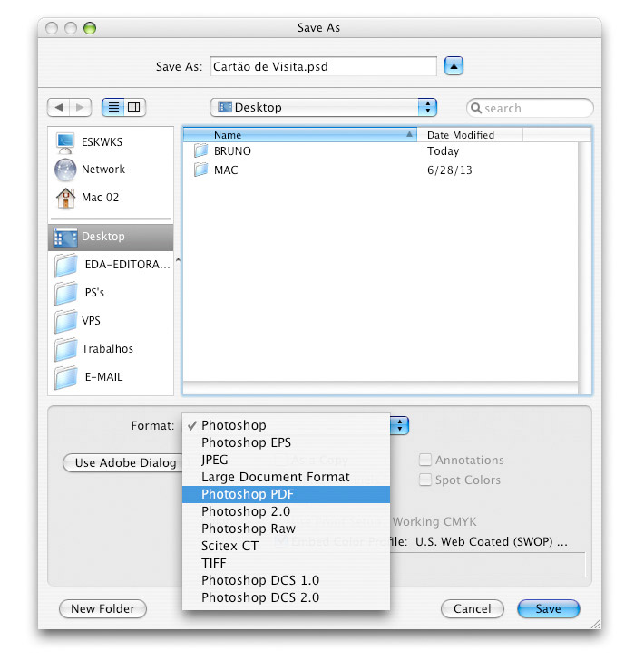644x660 pixels.
Task: Open the Trabalhos folder icon in sidebar
Action: (65, 349)
